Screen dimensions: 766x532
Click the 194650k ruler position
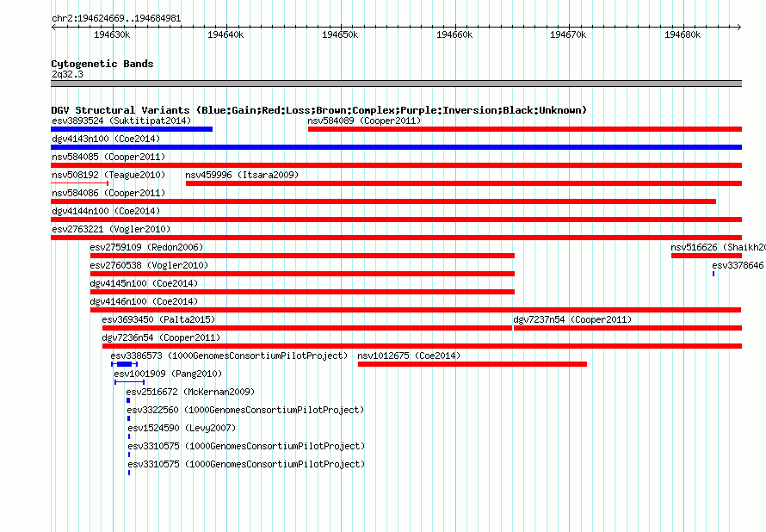click(x=340, y=34)
